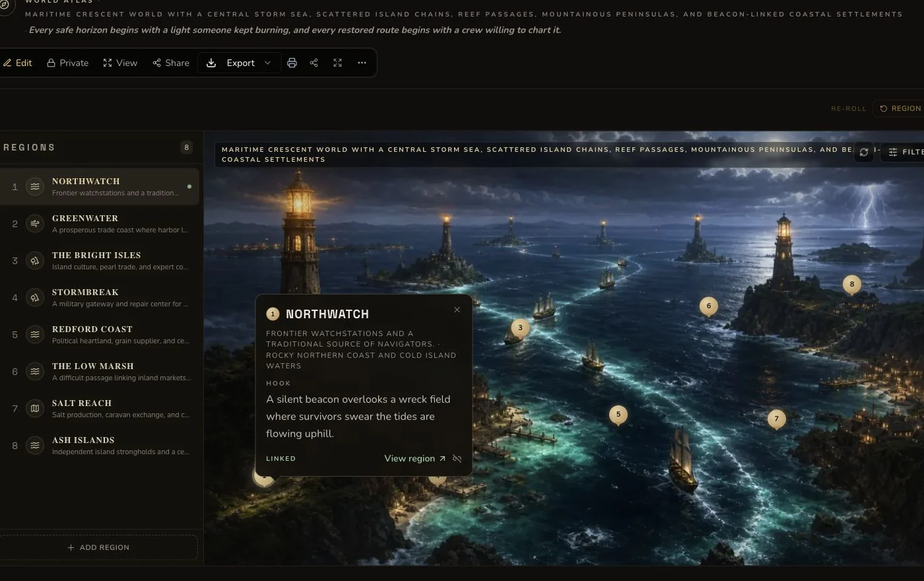The height and width of the screenshot is (581, 924).
Task: Click the refresh icon on the map
Action: (863, 152)
